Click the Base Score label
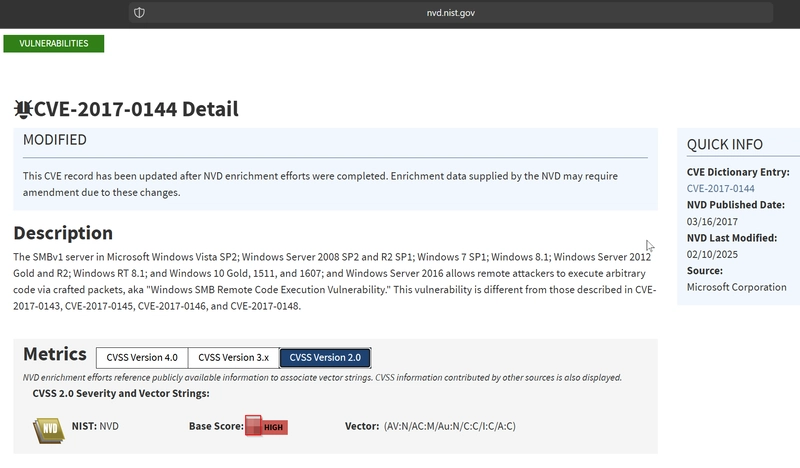Screen dimensions: 800x468 (x=216, y=426)
